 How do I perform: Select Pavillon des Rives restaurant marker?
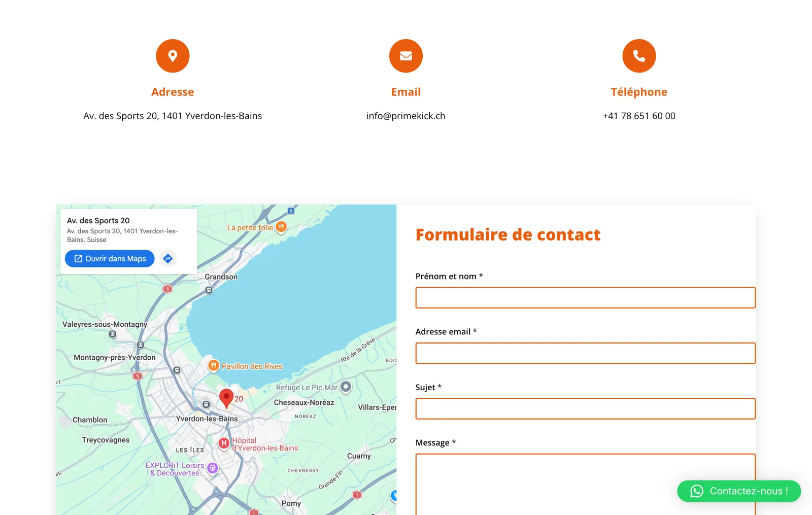click(x=214, y=366)
